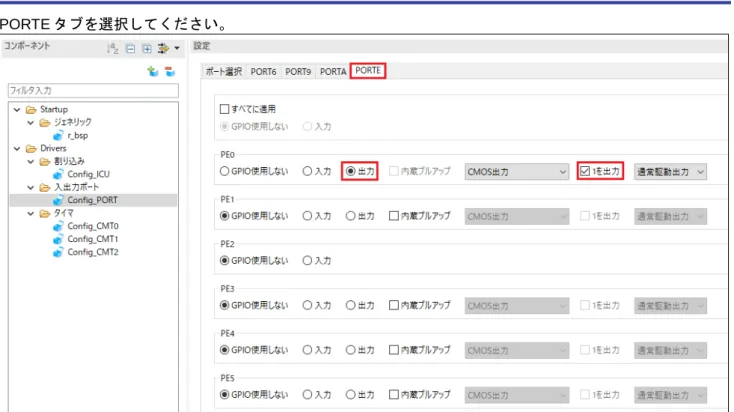
Task: Click the 入出力ポート folder icon
Action: tap(45, 188)
